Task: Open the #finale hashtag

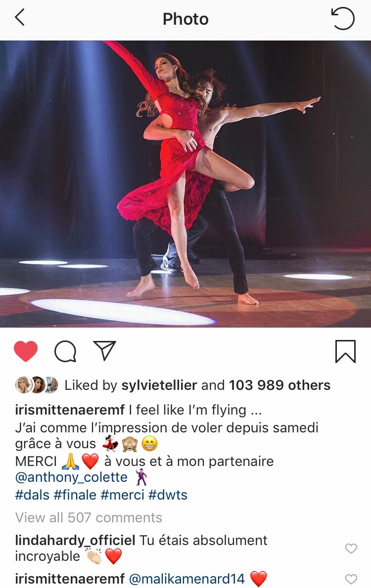Action: (x=75, y=495)
